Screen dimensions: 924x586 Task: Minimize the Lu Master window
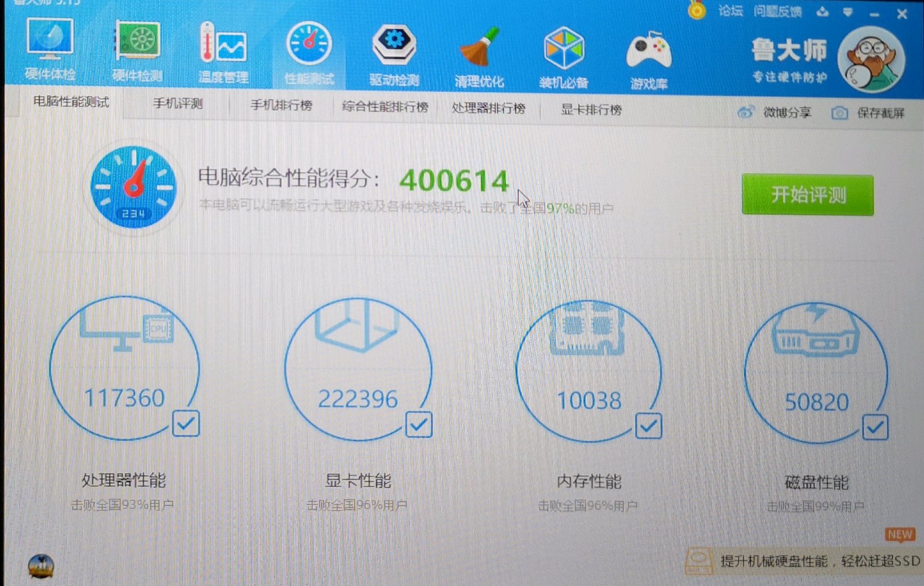coord(875,14)
